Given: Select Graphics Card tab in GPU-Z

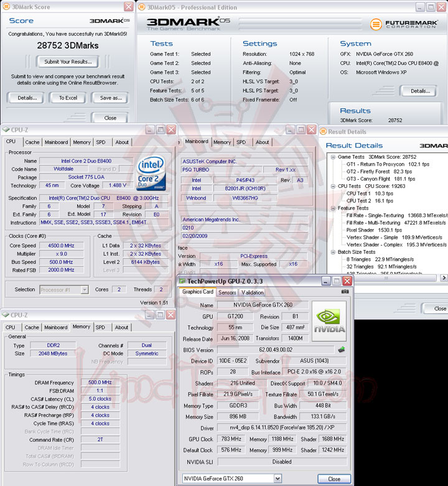Looking at the screenshot, I should pos(198,292).
